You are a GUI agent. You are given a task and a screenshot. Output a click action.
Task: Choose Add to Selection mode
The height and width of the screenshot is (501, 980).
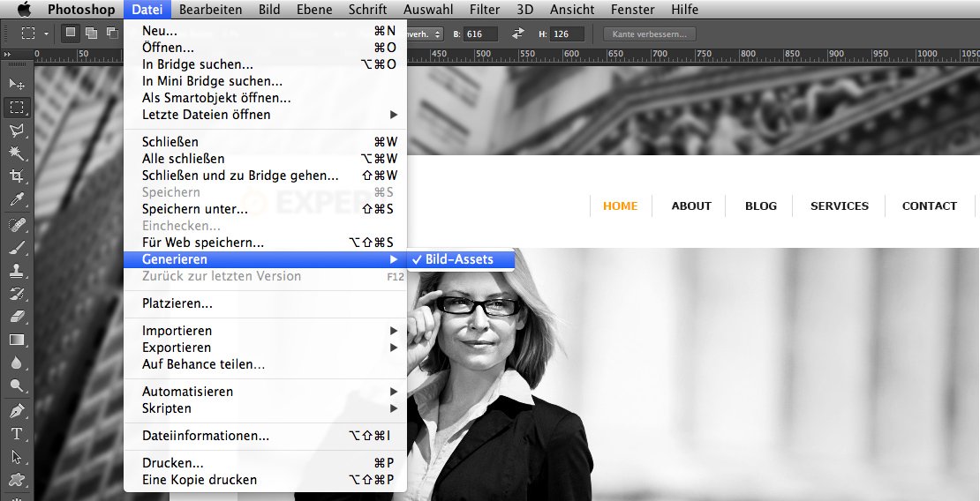pos(91,34)
